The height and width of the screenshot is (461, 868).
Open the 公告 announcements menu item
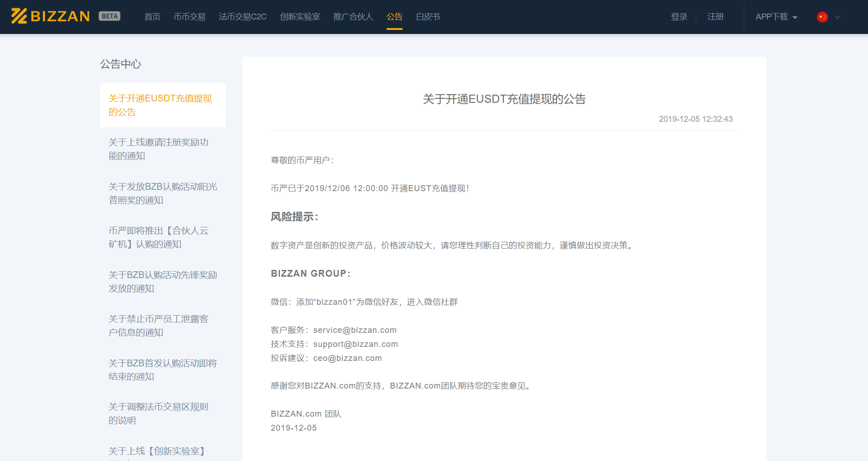(394, 17)
